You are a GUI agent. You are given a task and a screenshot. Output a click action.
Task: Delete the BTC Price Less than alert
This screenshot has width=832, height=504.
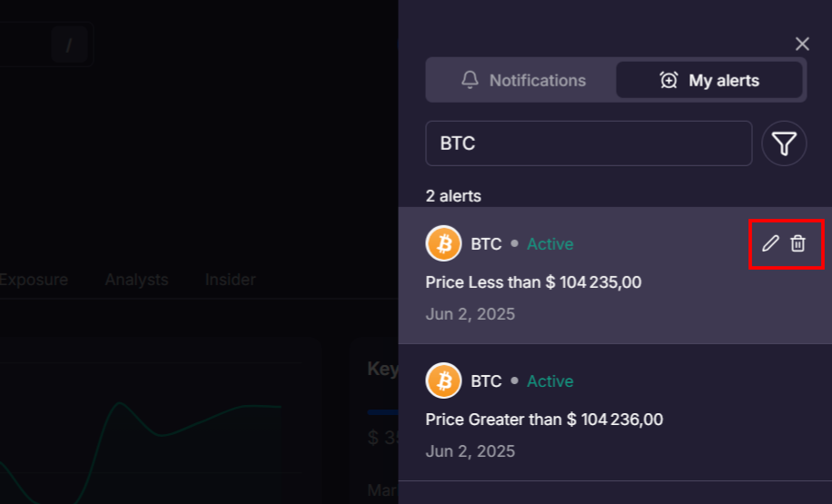[x=797, y=243]
